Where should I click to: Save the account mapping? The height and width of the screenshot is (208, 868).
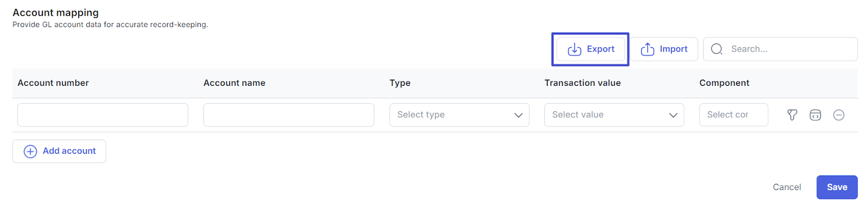pyautogui.click(x=837, y=187)
